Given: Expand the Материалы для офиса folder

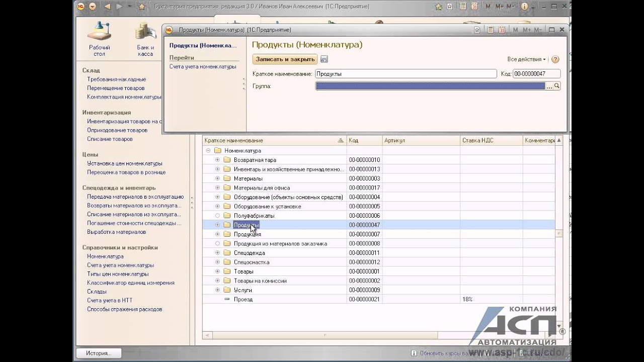Looking at the screenshot, I should (217, 188).
